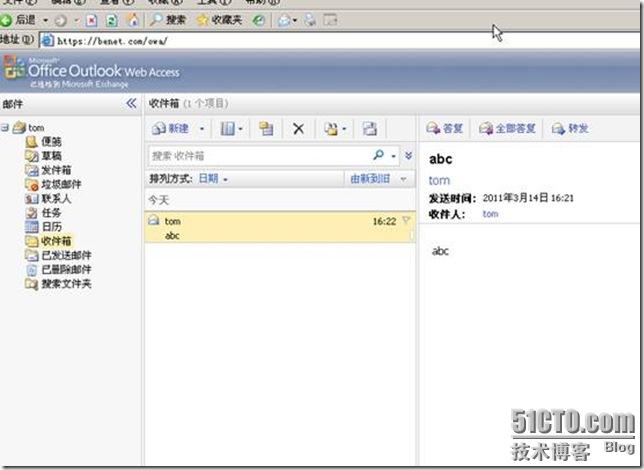The image size is (644, 470).
Task: Open the 已删除邮件 deleted items folder
Action: pyautogui.click(x=58, y=270)
